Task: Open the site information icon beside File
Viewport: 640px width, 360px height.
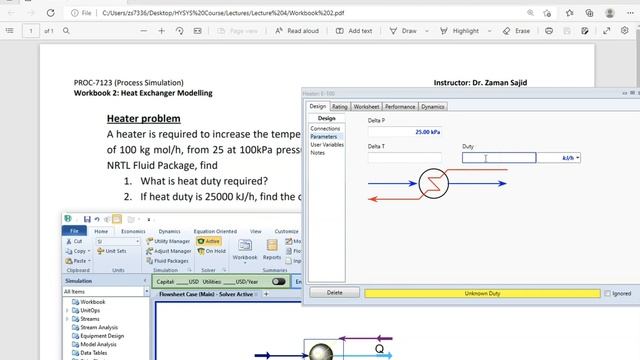Action: click(x=75, y=13)
